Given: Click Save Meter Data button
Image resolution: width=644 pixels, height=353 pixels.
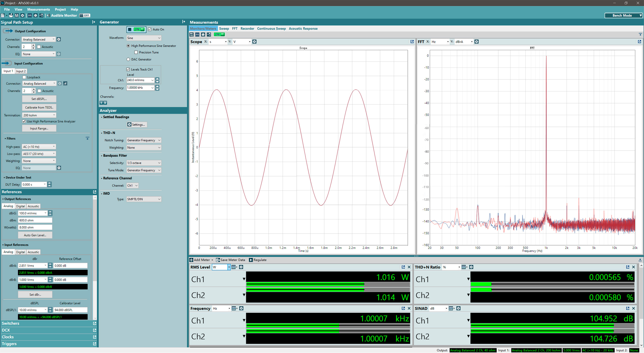Looking at the screenshot, I should pyautogui.click(x=231, y=260).
